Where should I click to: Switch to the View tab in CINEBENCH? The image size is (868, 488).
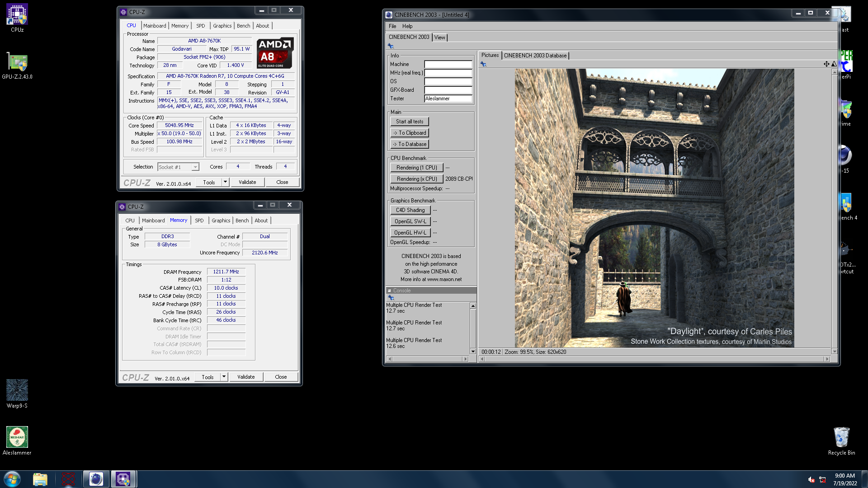click(439, 38)
